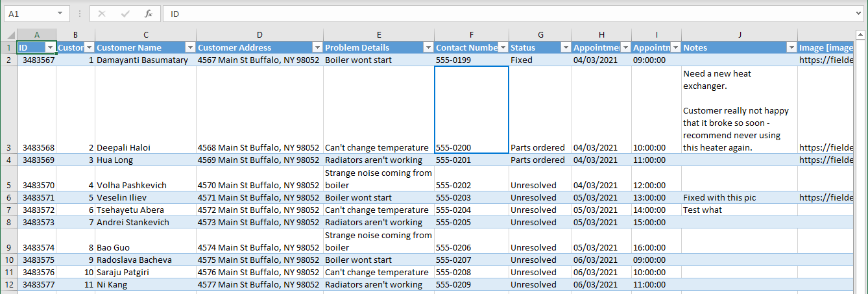Click the formula bar input showing ID

pyautogui.click(x=508, y=14)
